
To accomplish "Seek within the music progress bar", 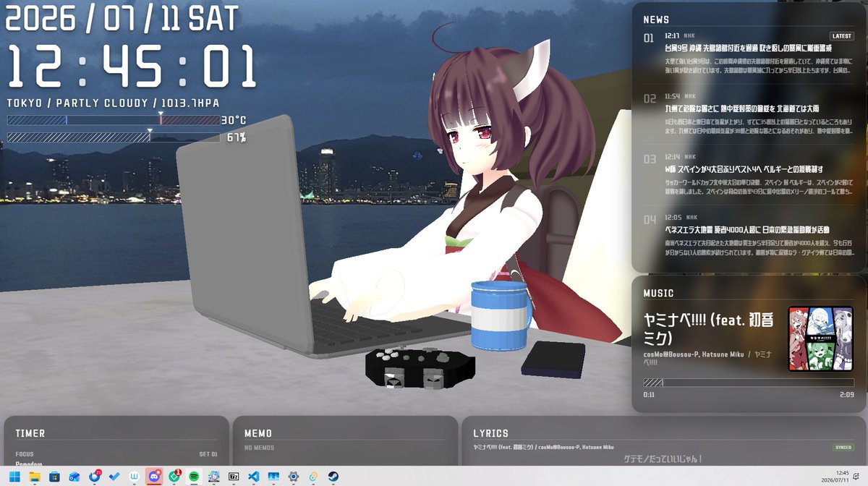I will point(748,383).
